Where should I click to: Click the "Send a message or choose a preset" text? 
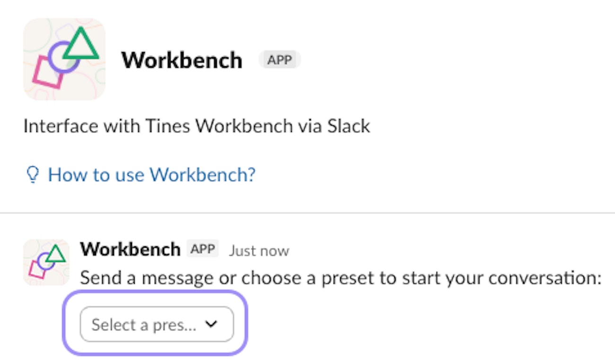click(341, 277)
